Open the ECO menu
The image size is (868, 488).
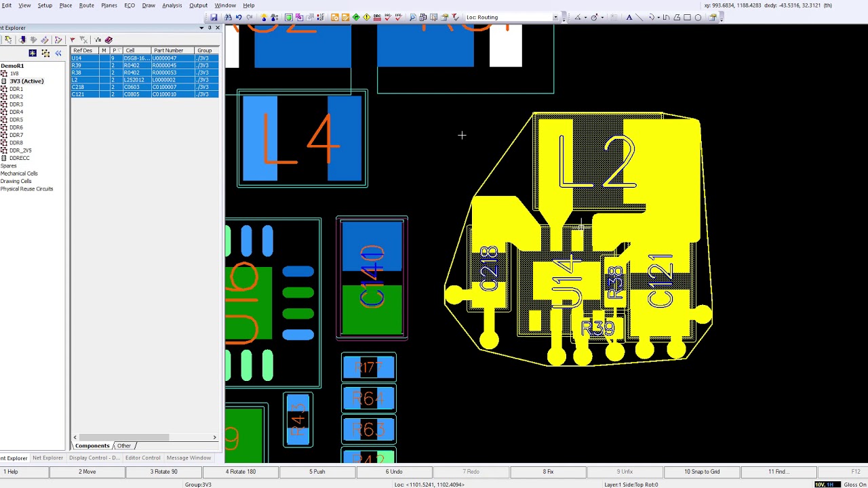click(x=130, y=5)
